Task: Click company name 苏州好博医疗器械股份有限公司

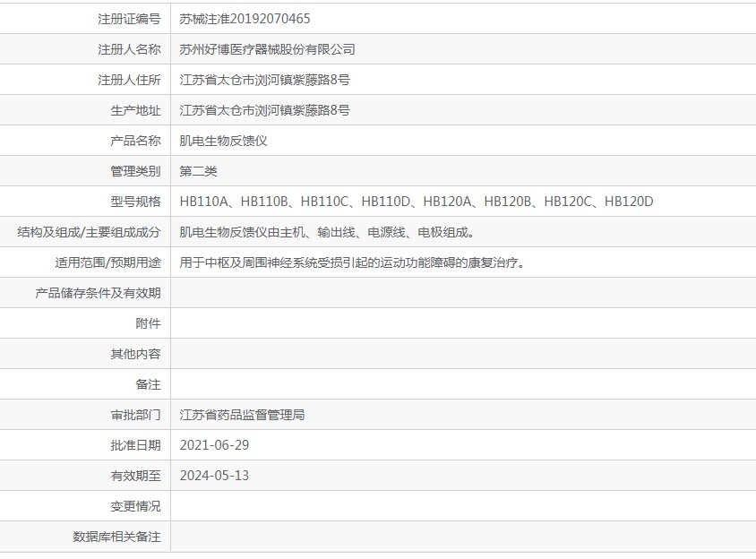Action: pos(267,49)
